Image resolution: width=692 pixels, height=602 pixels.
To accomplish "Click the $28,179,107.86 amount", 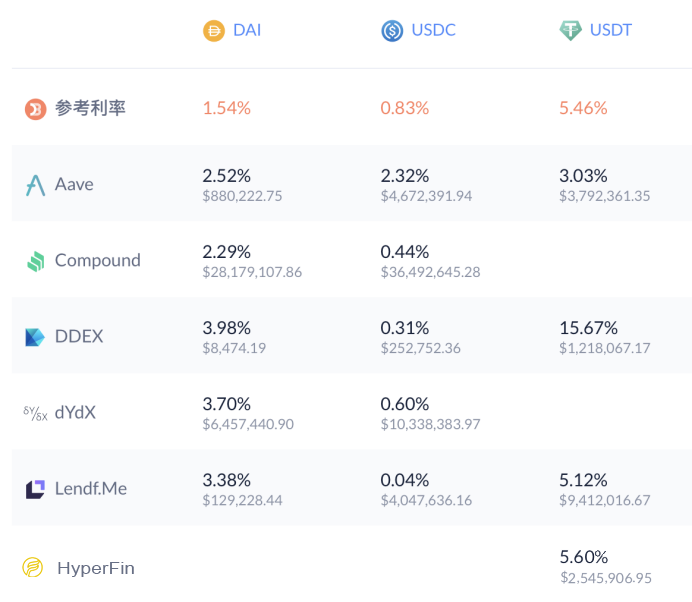I will [252, 272].
